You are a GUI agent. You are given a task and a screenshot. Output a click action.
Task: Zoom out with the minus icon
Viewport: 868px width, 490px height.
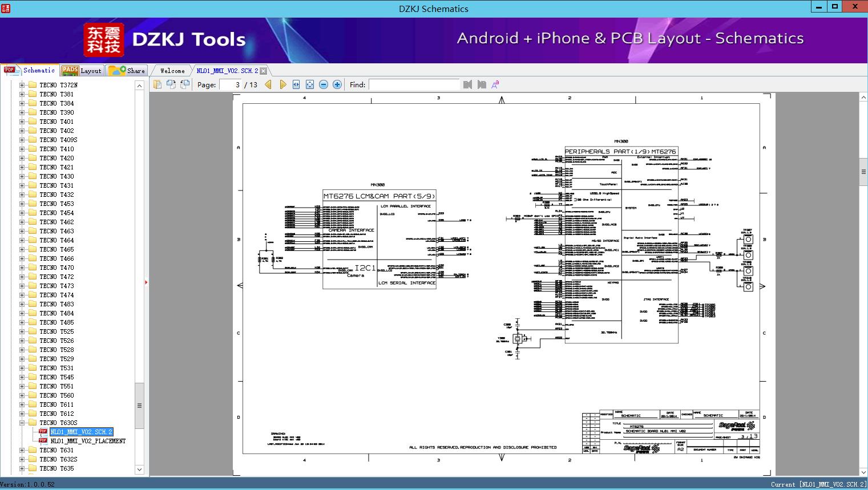[x=324, y=84]
